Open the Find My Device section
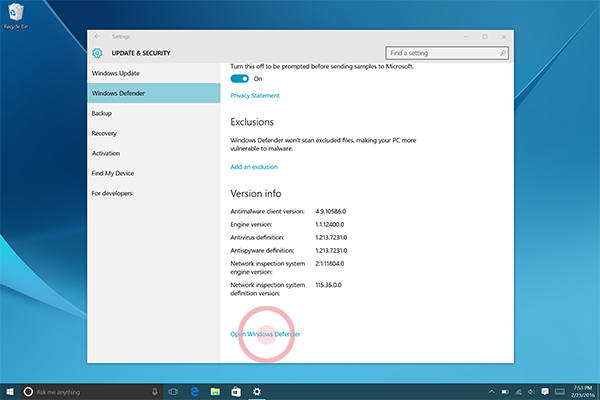 click(154, 173)
